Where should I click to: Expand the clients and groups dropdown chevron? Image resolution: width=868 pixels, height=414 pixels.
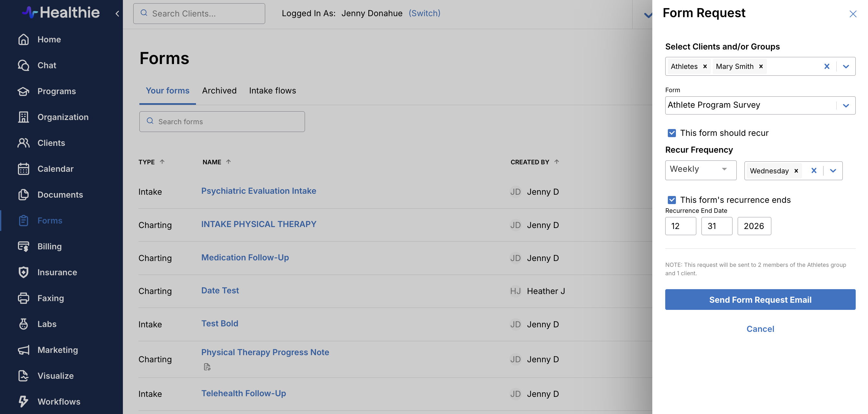click(x=845, y=66)
